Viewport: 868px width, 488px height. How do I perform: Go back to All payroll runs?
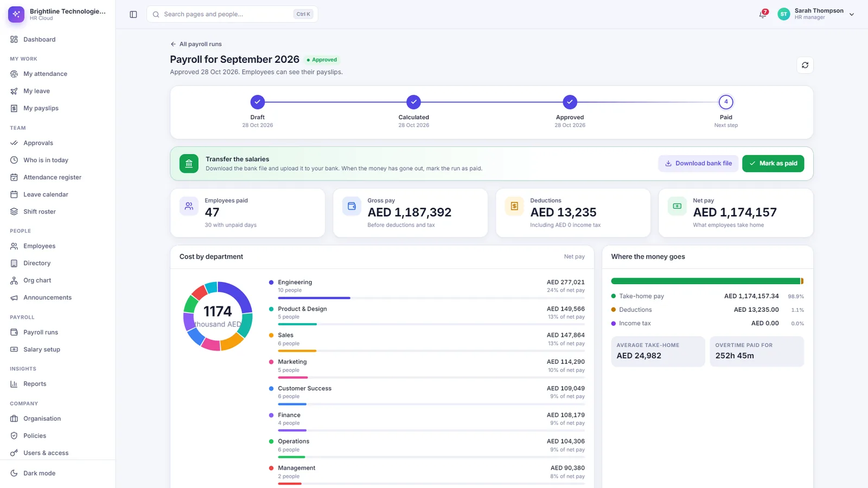click(196, 44)
